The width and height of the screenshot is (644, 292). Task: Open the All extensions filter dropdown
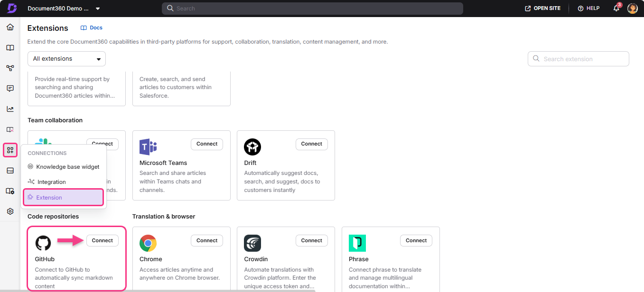click(66, 58)
